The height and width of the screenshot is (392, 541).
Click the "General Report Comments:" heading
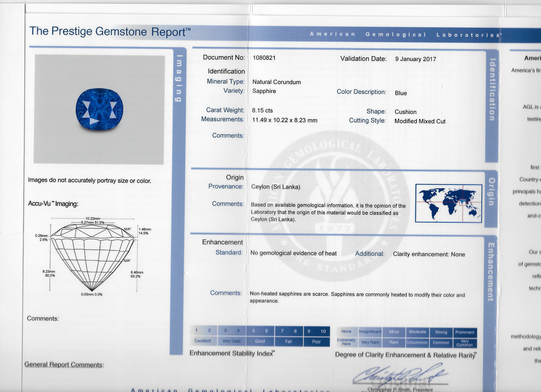click(x=64, y=364)
